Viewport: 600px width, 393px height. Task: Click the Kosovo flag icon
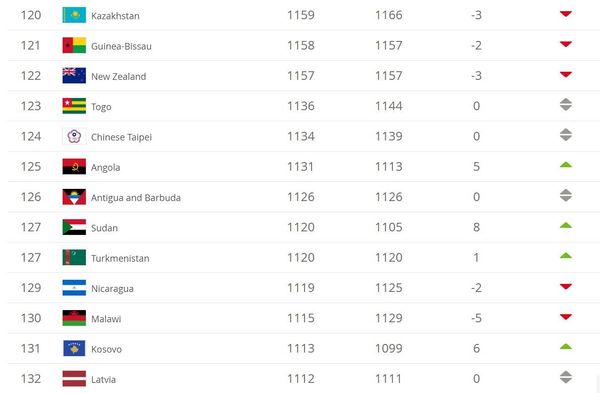(x=74, y=348)
